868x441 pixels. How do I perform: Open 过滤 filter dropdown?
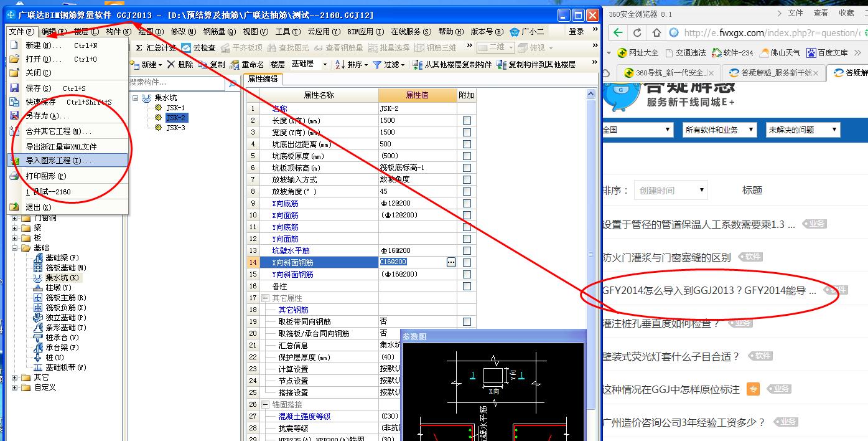point(389,64)
